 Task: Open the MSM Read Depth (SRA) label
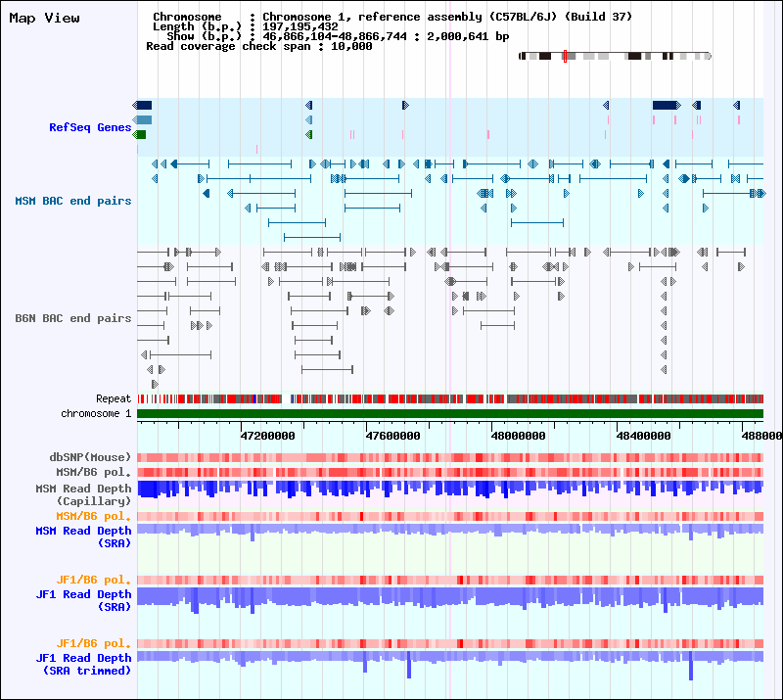click(83, 537)
